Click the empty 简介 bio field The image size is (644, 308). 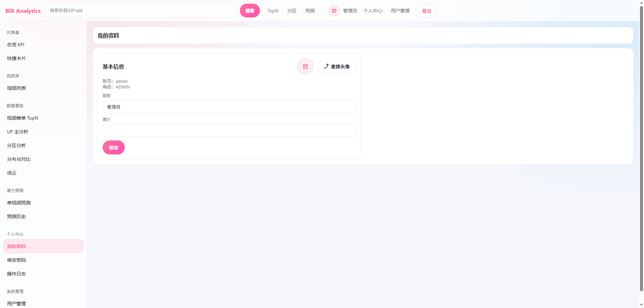click(229, 131)
